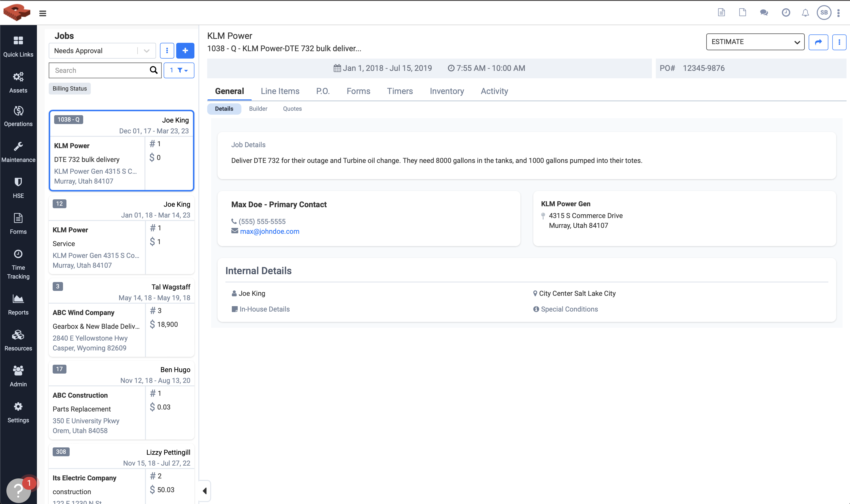Open the filter funnel dropdown
850x504 pixels.
[179, 70]
